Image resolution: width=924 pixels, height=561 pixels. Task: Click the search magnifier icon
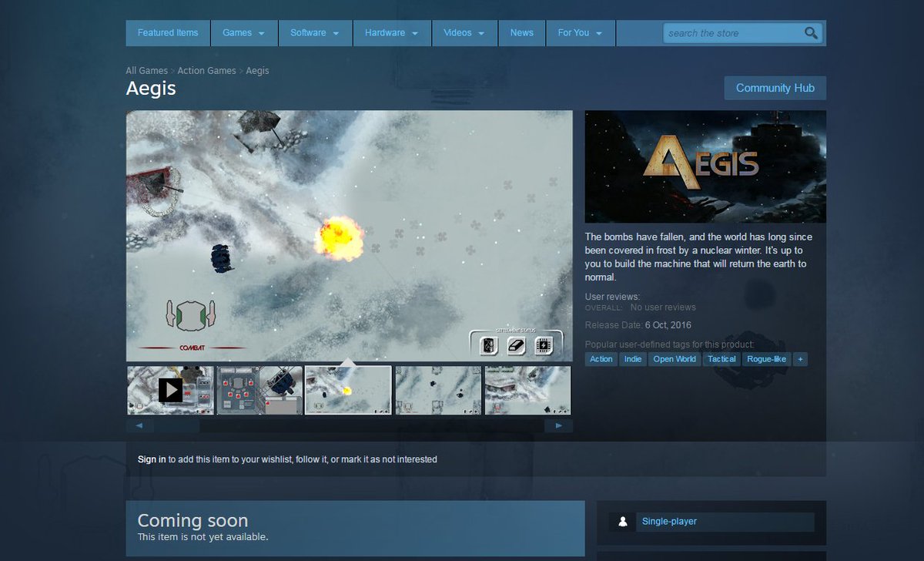pos(811,33)
